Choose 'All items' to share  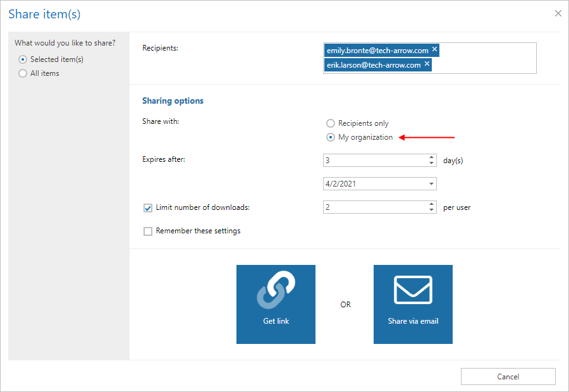[x=23, y=73]
